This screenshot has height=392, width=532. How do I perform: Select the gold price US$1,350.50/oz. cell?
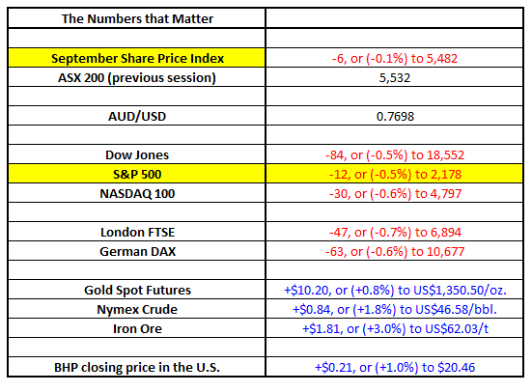(395, 290)
